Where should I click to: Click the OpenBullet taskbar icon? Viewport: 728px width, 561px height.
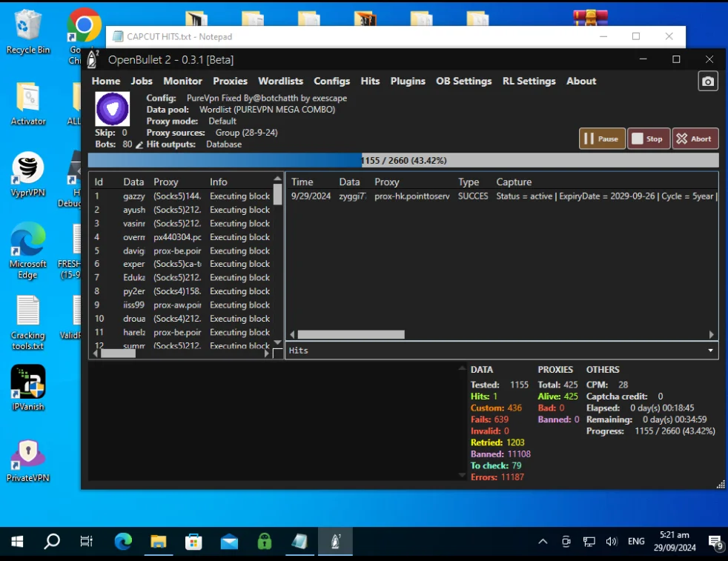tap(335, 542)
